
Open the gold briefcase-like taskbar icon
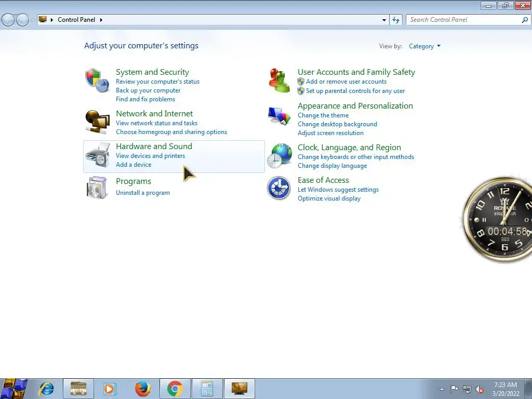click(78, 389)
